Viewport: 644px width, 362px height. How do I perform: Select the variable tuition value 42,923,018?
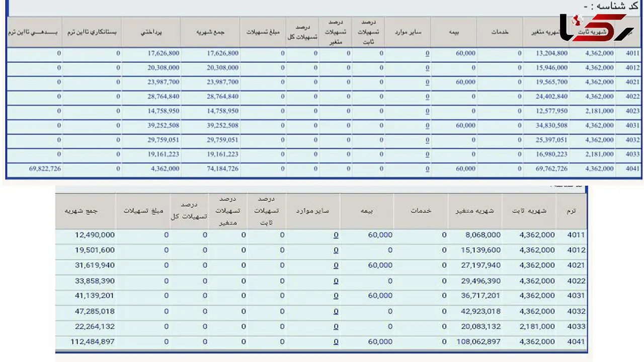point(481,312)
